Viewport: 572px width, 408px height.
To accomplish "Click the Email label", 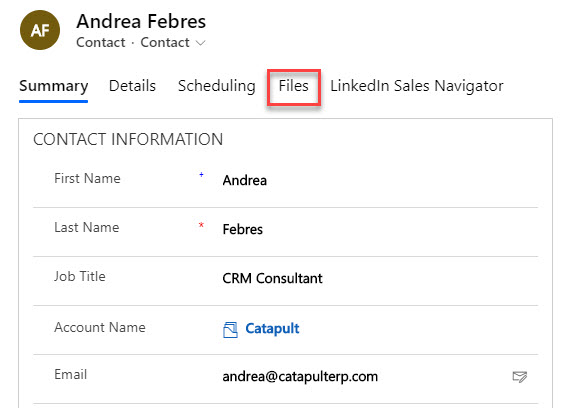I will 70,374.
